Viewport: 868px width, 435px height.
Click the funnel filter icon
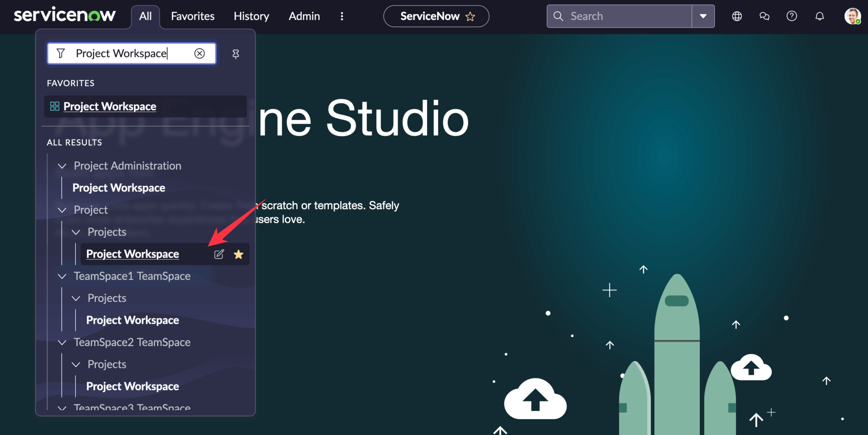click(x=61, y=53)
